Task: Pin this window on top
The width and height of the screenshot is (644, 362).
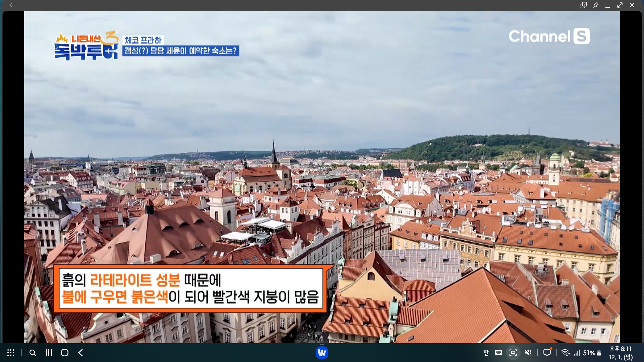Action: click(x=596, y=5)
